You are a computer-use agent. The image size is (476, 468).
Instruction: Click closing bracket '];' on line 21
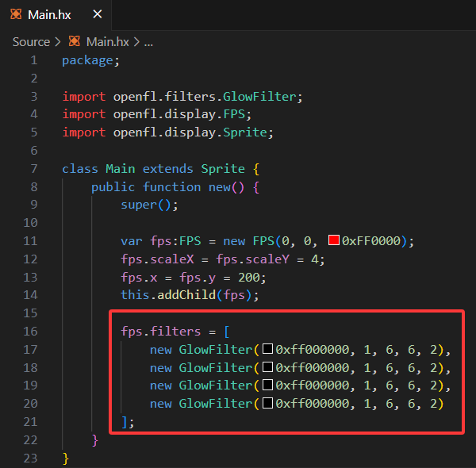pyautogui.click(x=128, y=422)
